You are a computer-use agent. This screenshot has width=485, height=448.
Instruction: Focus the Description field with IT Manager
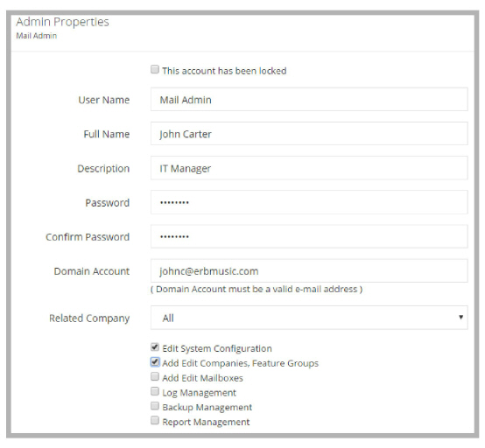click(309, 168)
